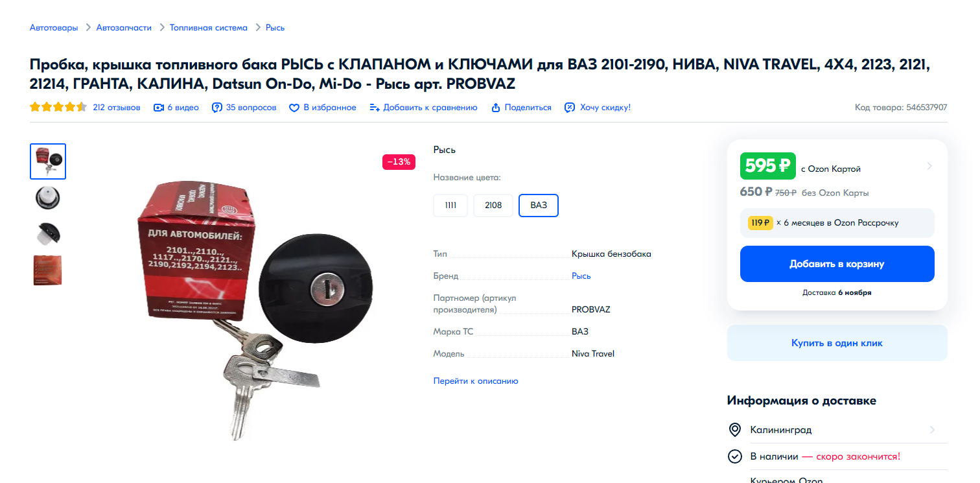
Task: Click the star rating icons
Action: [58, 108]
